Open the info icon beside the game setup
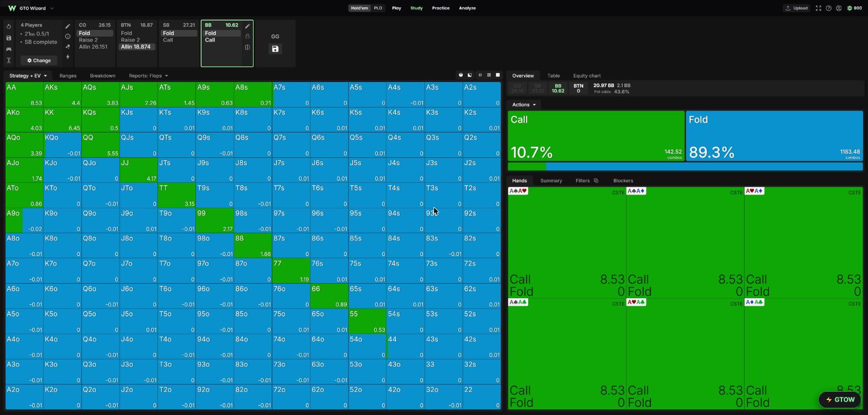This screenshot has width=868, height=415. [x=68, y=37]
